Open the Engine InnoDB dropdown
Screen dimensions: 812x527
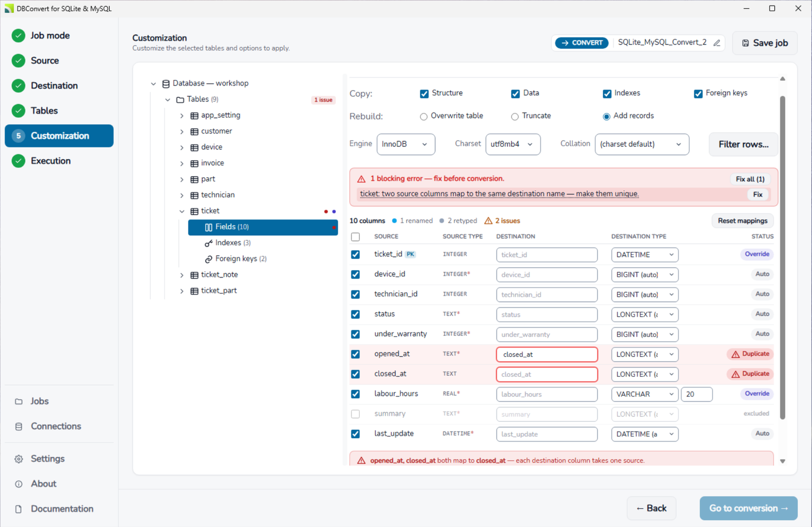click(406, 145)
